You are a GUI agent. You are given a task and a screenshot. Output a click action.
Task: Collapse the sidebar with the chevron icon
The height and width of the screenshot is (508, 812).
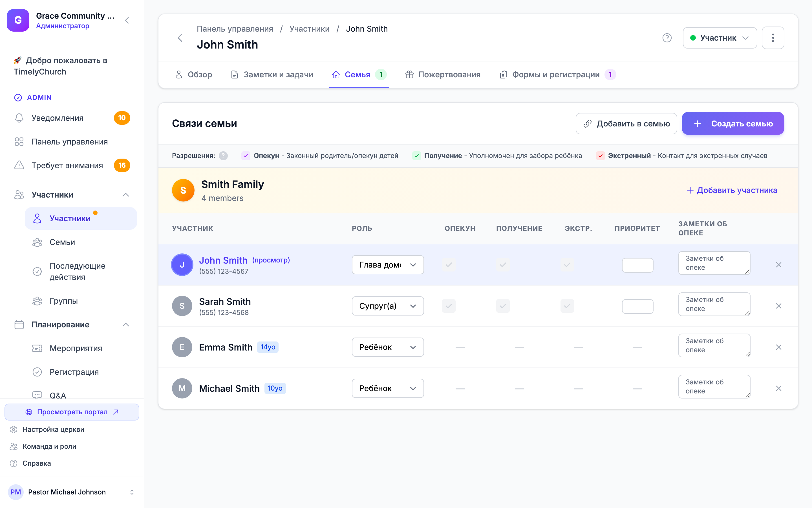127,20
